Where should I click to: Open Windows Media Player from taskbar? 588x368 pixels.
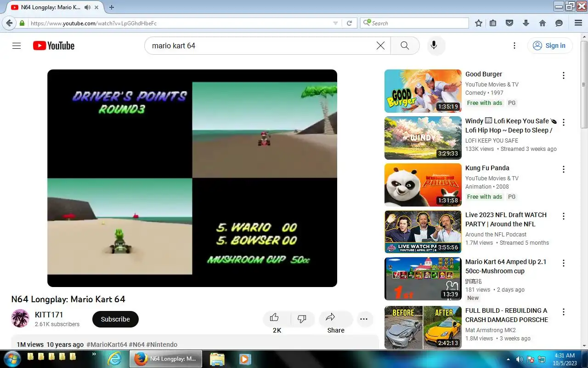click(244, 359)
